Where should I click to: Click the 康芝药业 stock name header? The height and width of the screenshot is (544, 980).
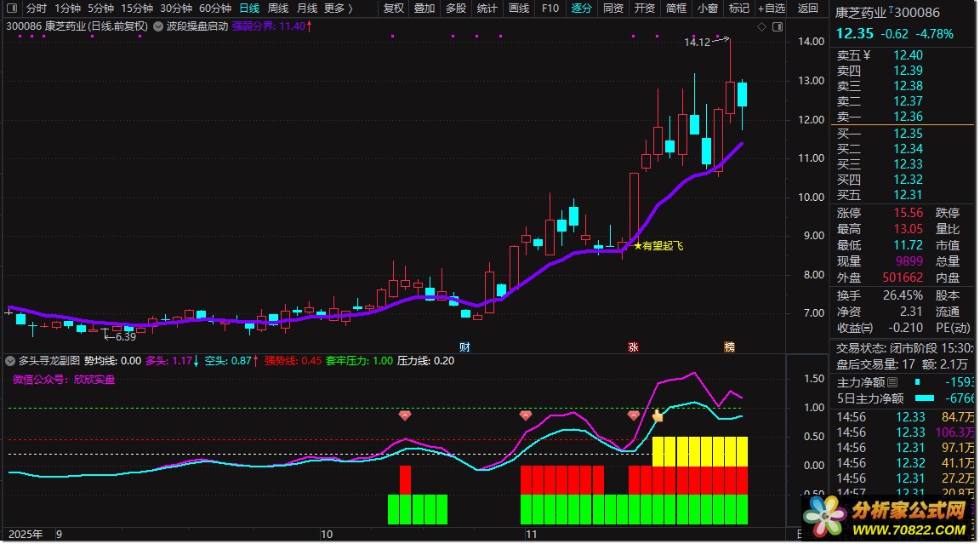[860, 13]
